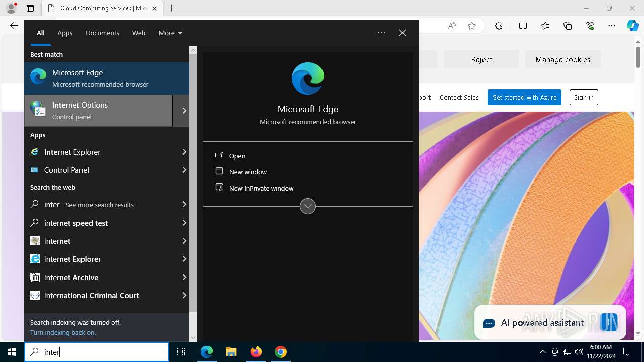Open Chrome from the taskbar
Image resolution: width=644 pixels, height=362 pixels.
pyautogui.click(x=281, y=352)
